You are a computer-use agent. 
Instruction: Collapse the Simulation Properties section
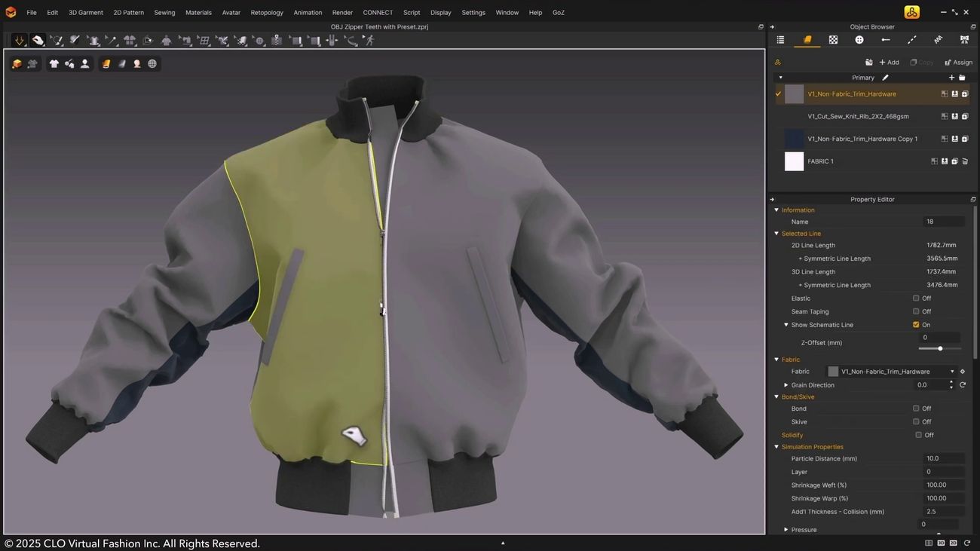coord(776,447)
